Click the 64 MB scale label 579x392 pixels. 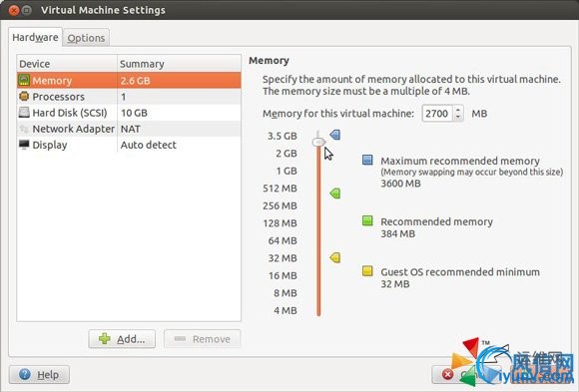[283, 240]
